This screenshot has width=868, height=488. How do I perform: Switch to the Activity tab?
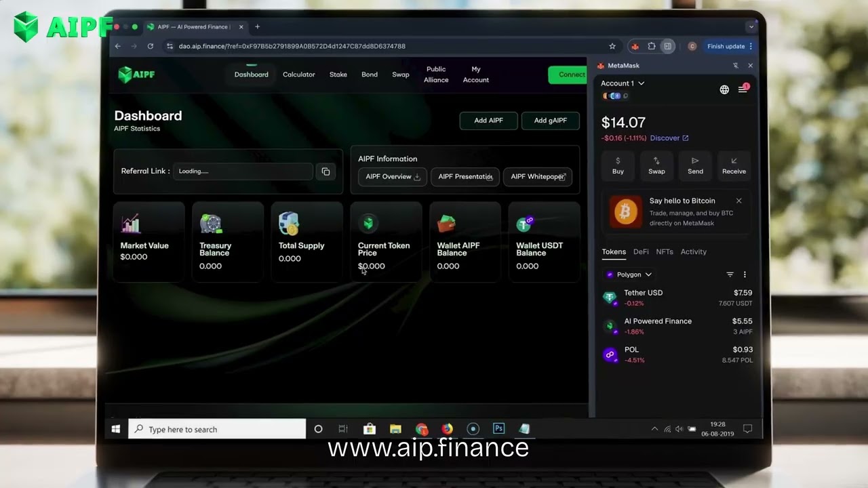pos(694,251)
